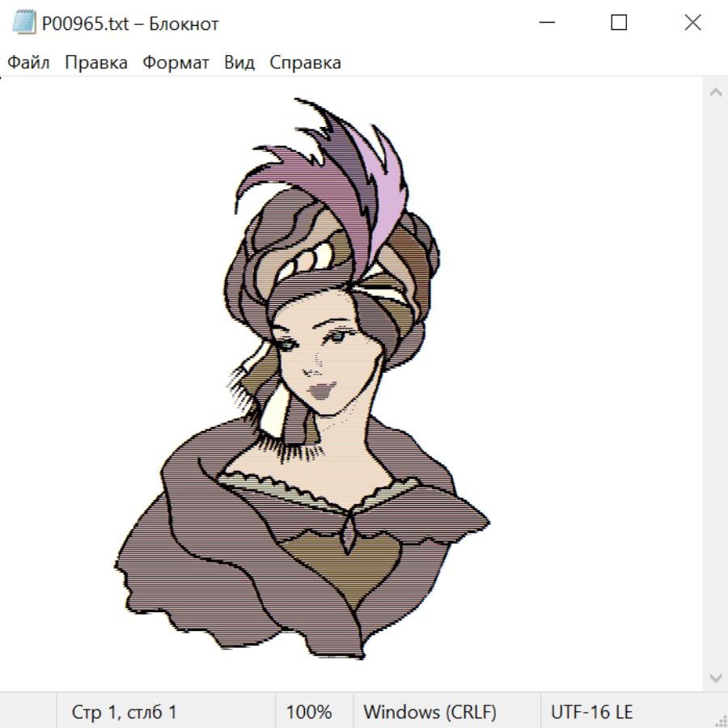Open the Правка menu

pyautogui.click(x=96, y=63)
